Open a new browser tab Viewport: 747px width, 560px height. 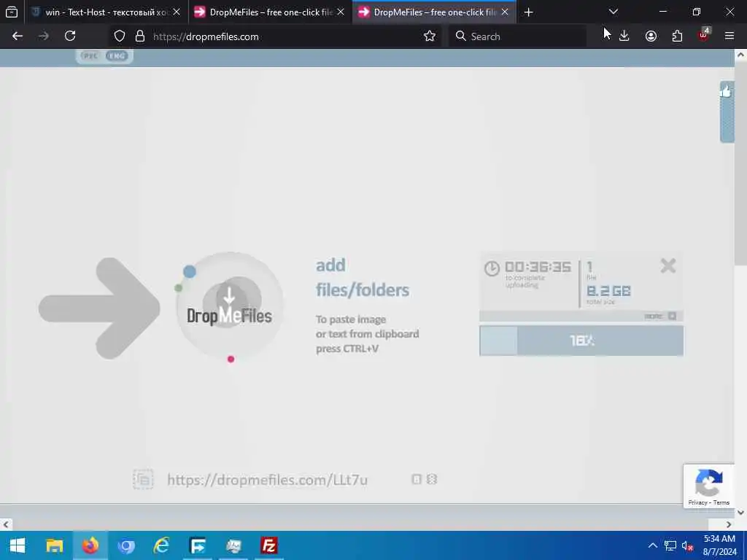[528, 12]
